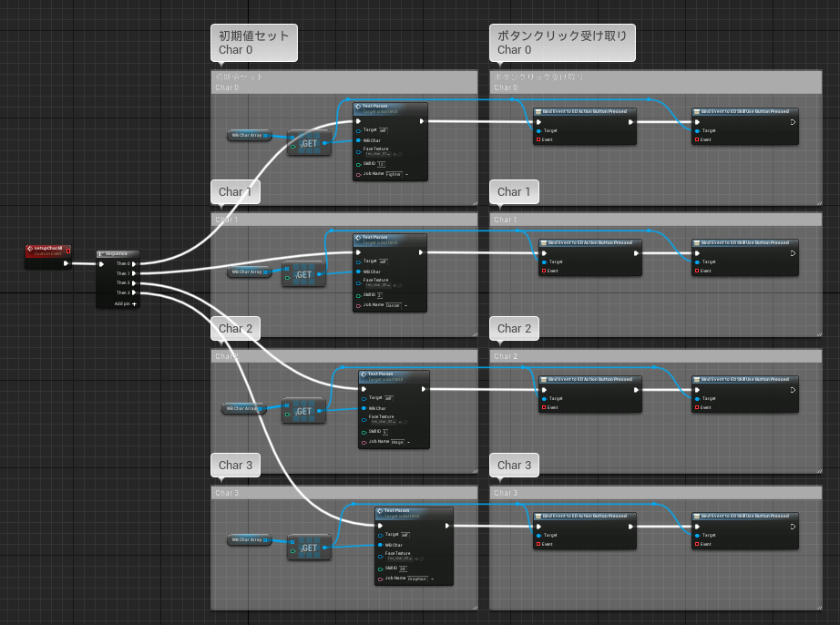Click the Sequence node title
The image size is (840, 625).
118,253
